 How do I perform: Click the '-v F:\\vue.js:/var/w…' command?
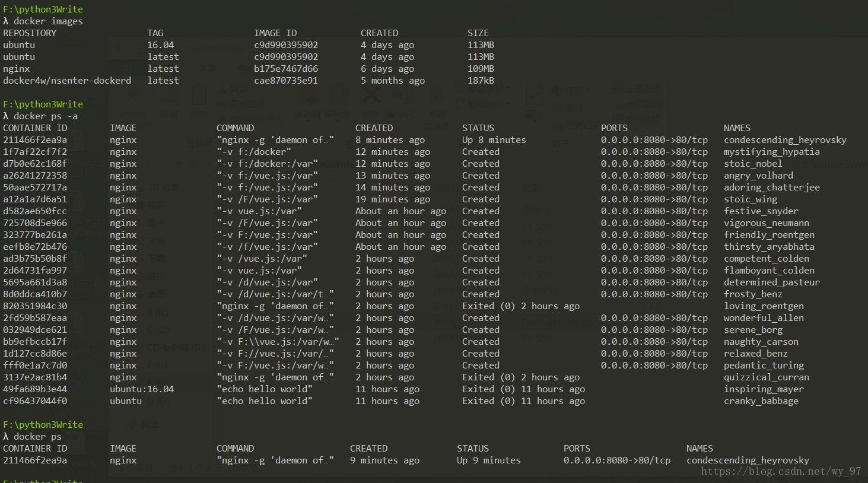(x=278, y=342)
